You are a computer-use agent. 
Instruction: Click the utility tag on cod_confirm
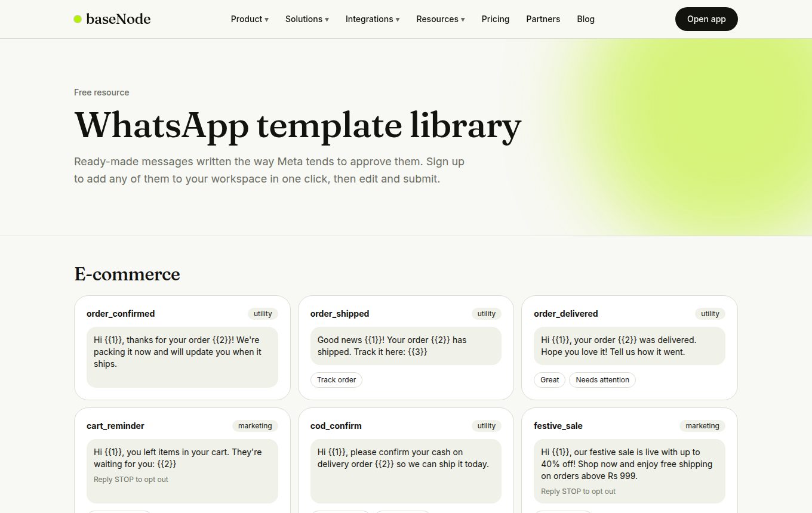(487, 426)
